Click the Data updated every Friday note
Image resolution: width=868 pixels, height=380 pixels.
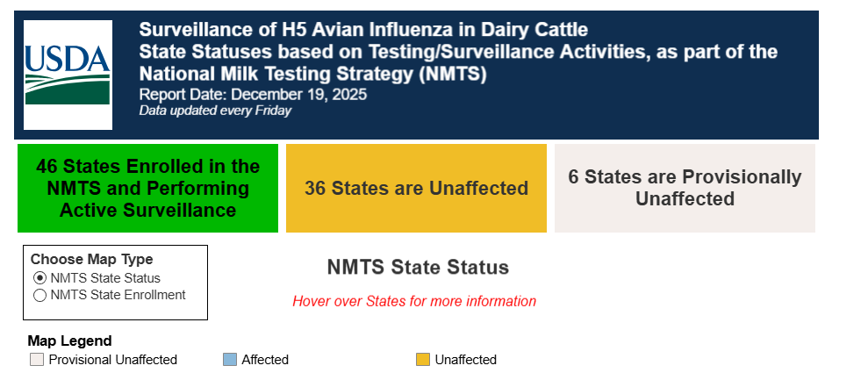tap(215, 111)
